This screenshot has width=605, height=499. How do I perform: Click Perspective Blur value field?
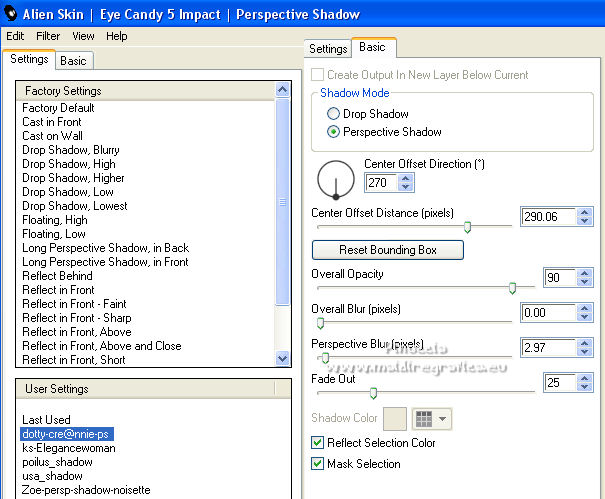(549, 347)
